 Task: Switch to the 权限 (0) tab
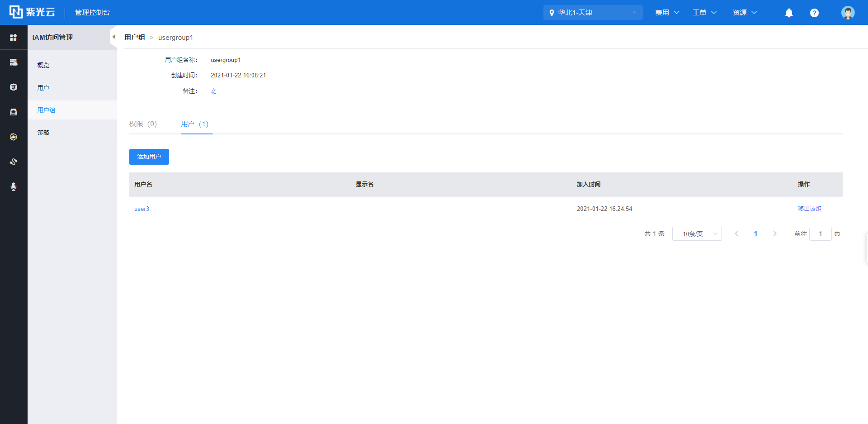pos(143,124)
